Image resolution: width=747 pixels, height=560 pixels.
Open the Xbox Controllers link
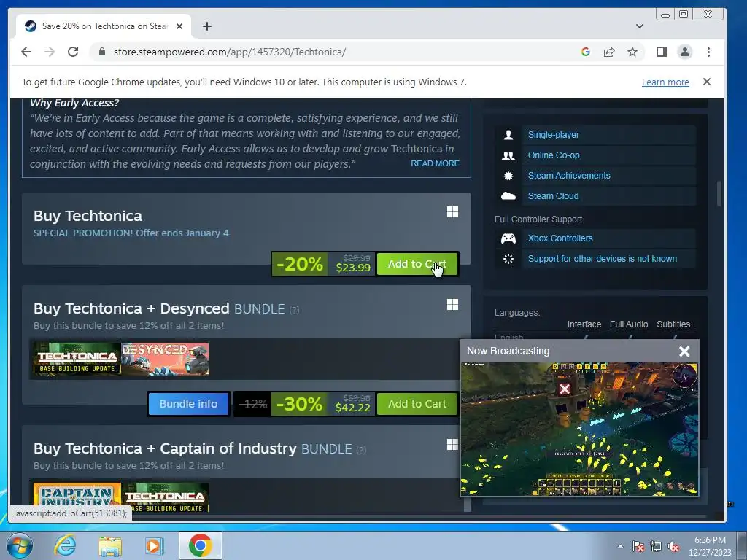pos(560,238)
